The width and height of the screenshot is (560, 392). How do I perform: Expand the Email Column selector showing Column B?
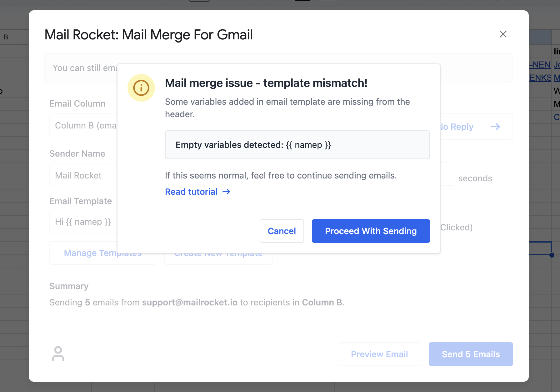(x=84, y=125)
